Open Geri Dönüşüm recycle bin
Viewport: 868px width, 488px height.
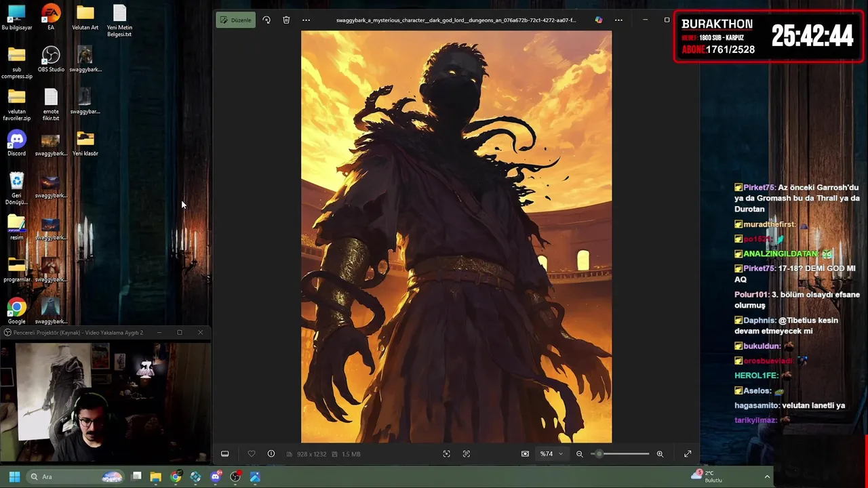click(x=17, y=189)
